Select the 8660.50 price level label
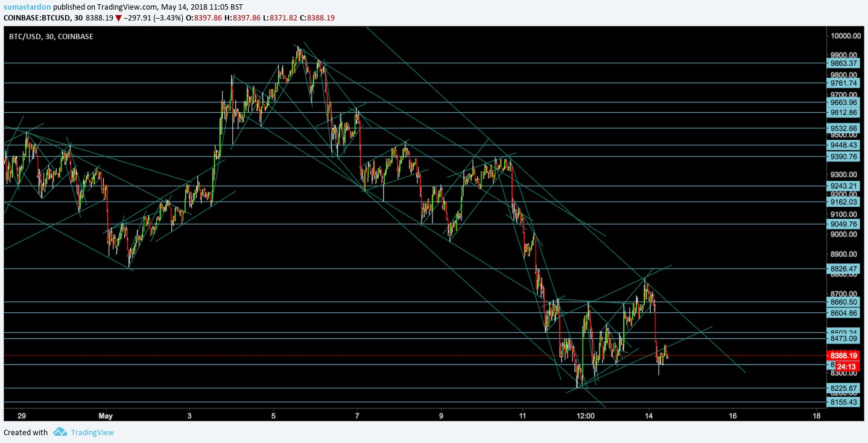The width and height of the screenshot is (868, 443). [x=843, y=302]
